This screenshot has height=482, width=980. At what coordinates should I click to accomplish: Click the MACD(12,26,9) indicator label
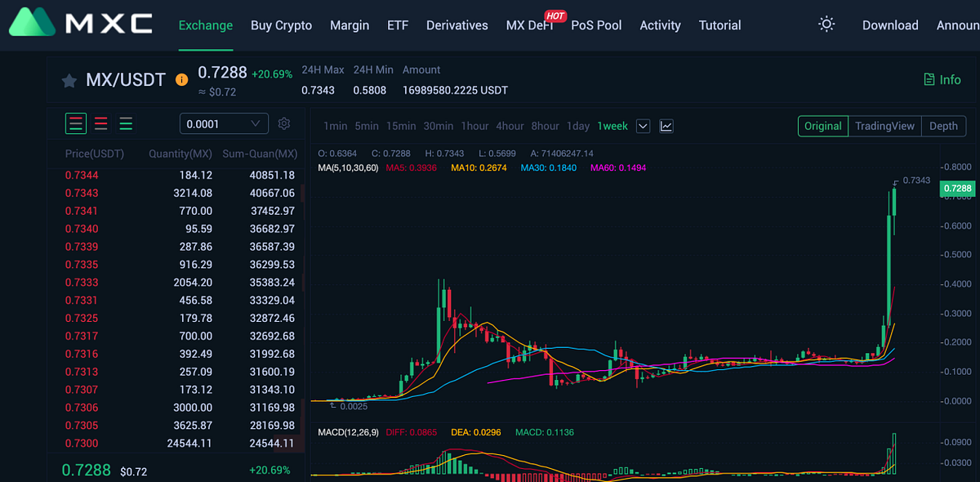(x=349, y=432)
